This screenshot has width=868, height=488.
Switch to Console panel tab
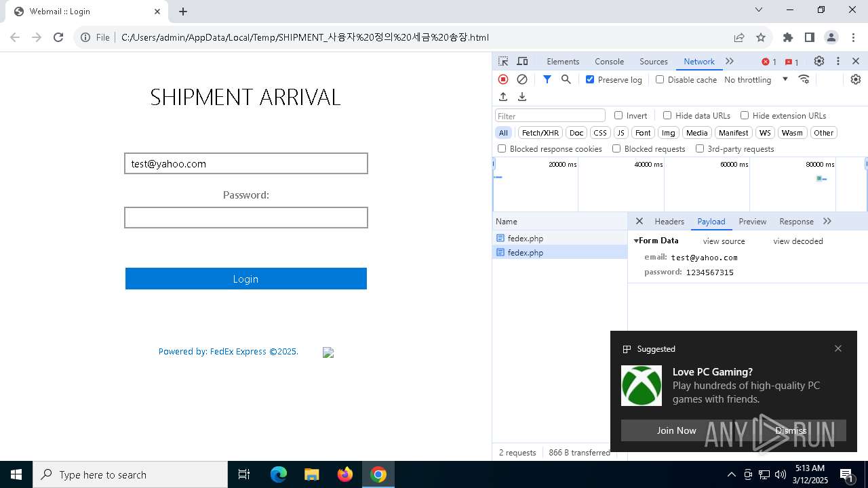[x=609, y=61]
